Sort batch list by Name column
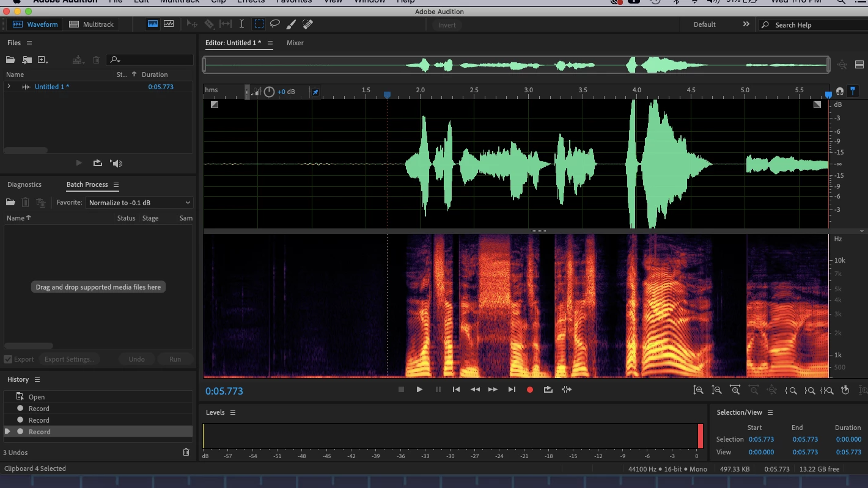The width and height of the screenshot is (868, 488). coord(18,218)
